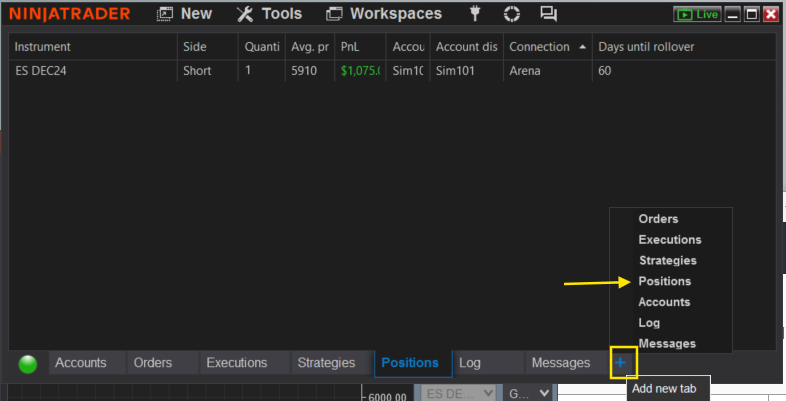The height and width of the screenshot is (401, 786).
Task: Switch to the Strategies tab
Action: (332, 362)
